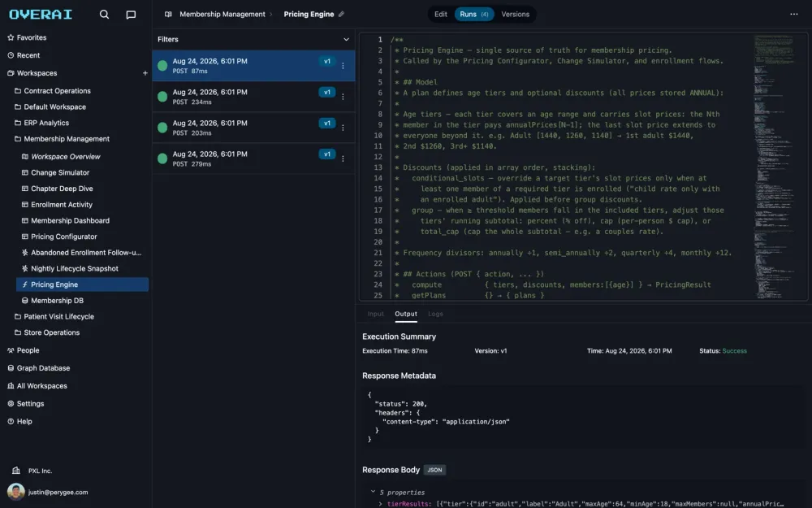The image size is (812, 508).
Task: Click the Success status text
Action: point(734,351)
